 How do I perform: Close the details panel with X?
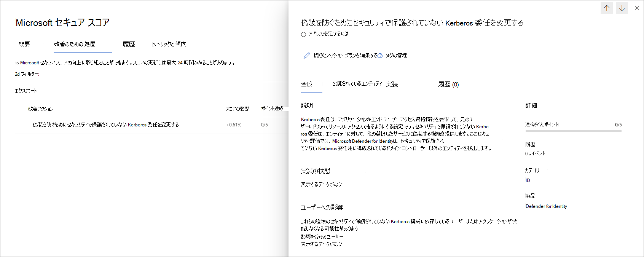click(637, 8)
